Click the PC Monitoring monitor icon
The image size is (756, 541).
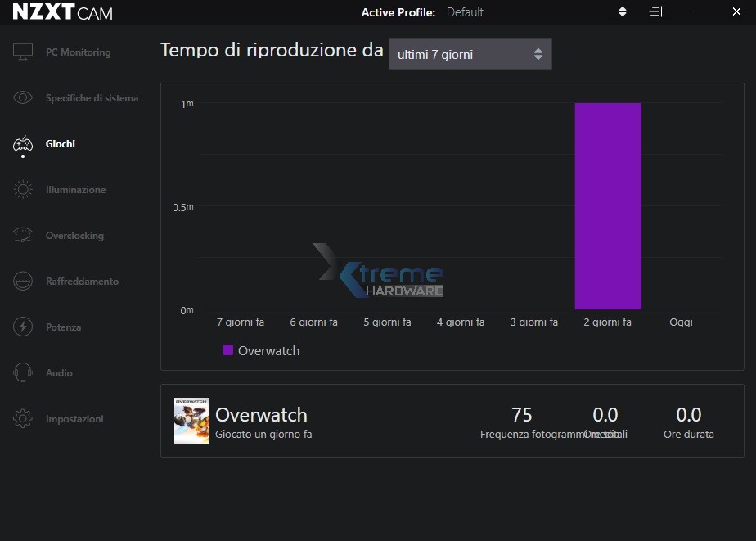23,52
